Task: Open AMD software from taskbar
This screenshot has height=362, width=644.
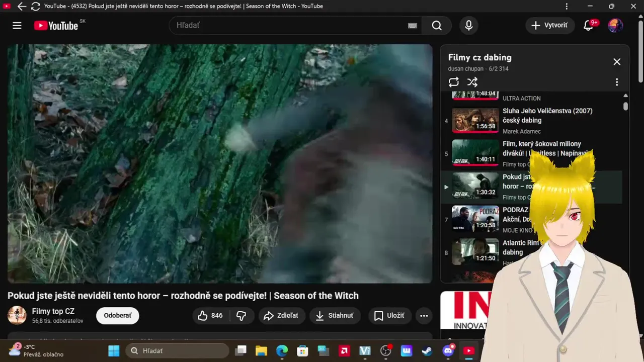Action: point(345,350)
